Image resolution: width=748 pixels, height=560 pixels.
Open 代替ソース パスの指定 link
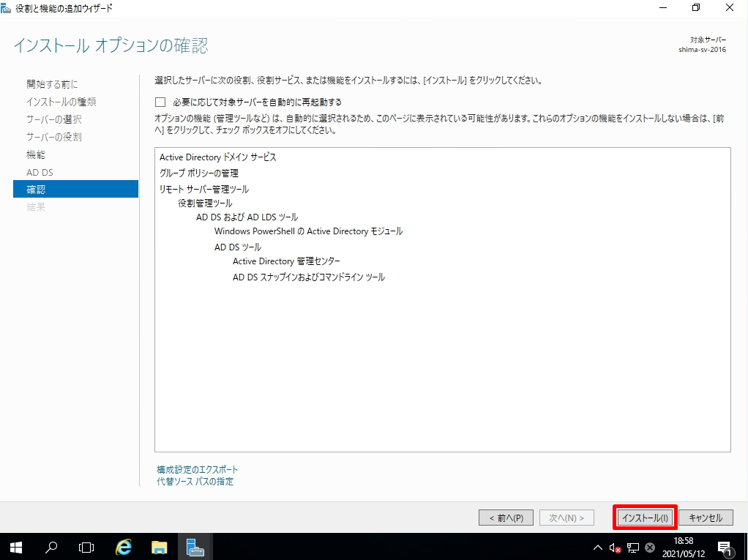(195, 481)
